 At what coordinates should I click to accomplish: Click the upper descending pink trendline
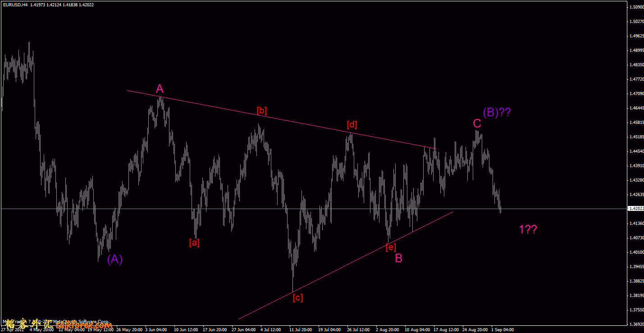[x=281, y=119]
